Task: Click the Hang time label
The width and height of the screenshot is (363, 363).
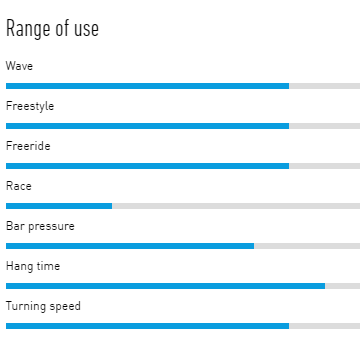Action: click(33, 266)
